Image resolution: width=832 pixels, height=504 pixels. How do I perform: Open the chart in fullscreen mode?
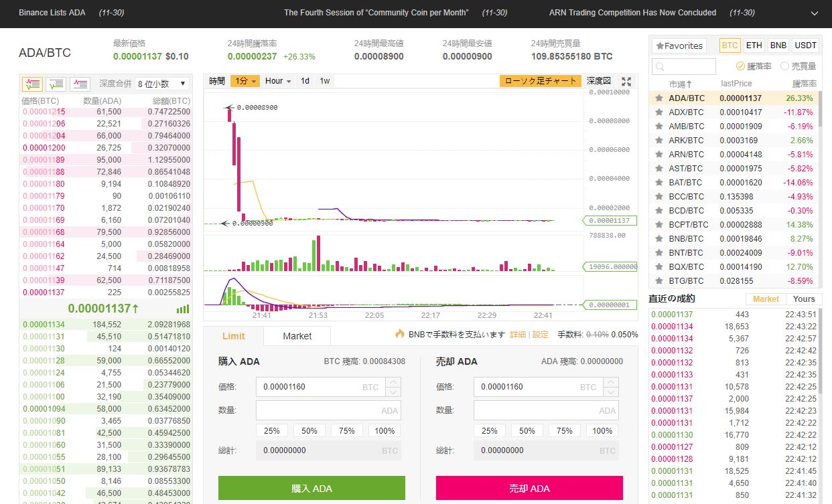click(626, 81)
